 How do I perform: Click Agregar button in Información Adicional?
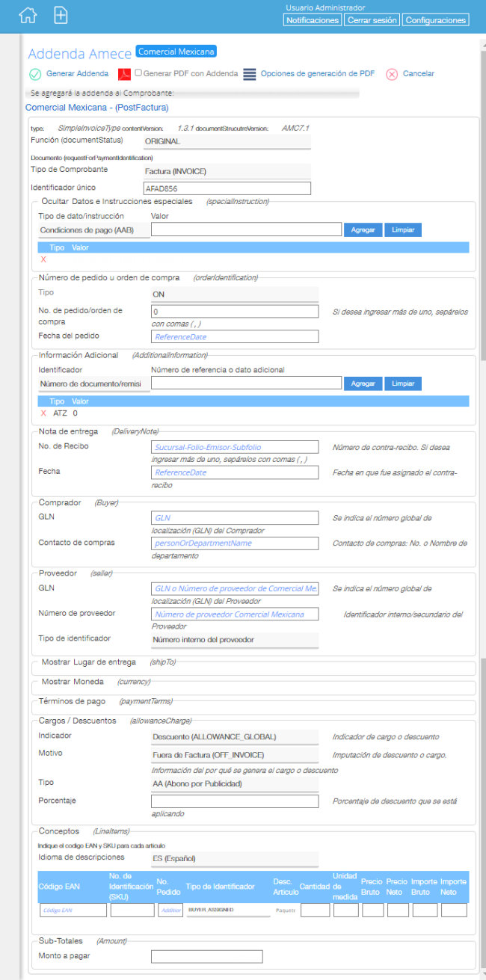(363, 383)
